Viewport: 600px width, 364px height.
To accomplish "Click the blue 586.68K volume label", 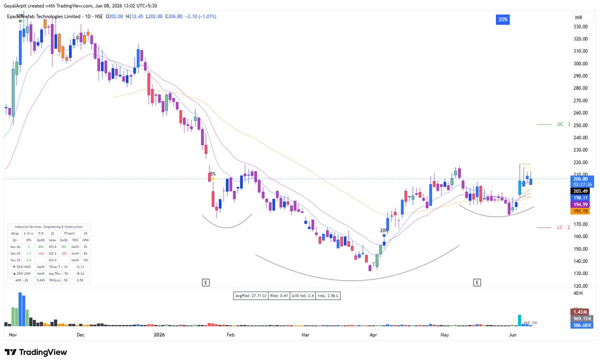I will [582, 325].
